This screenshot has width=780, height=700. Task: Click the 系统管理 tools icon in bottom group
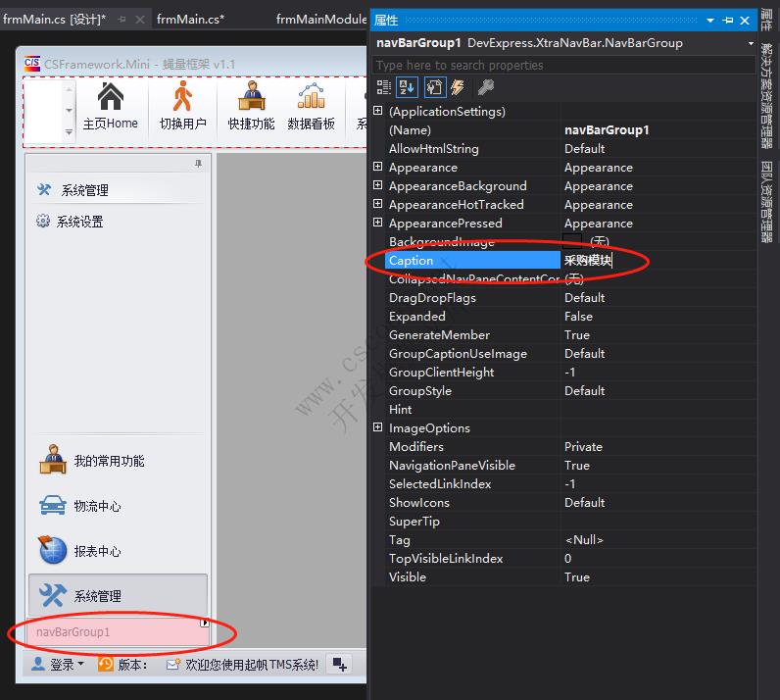click(52, 595)
